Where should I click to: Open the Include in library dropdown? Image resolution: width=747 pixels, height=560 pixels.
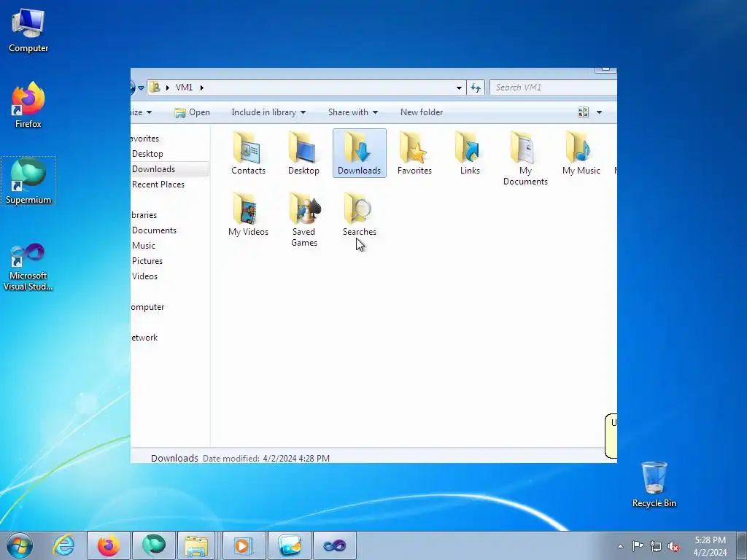coord(268,112)
